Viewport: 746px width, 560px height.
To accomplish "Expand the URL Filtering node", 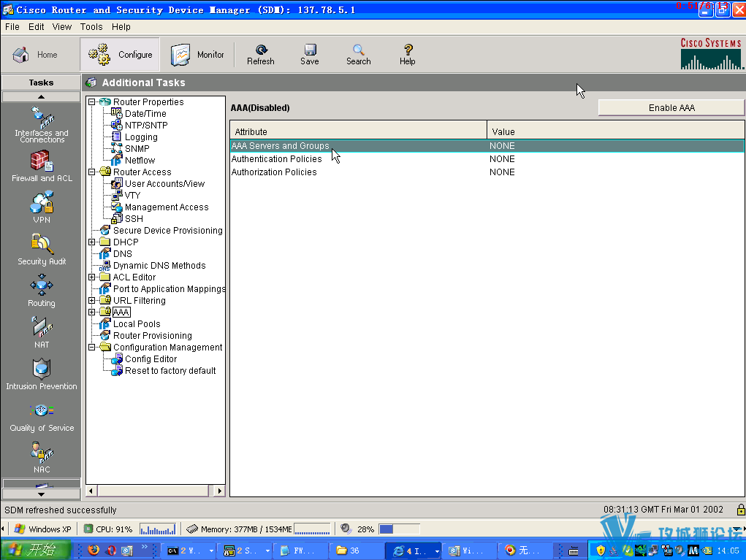I will click(x=92, y=300).
